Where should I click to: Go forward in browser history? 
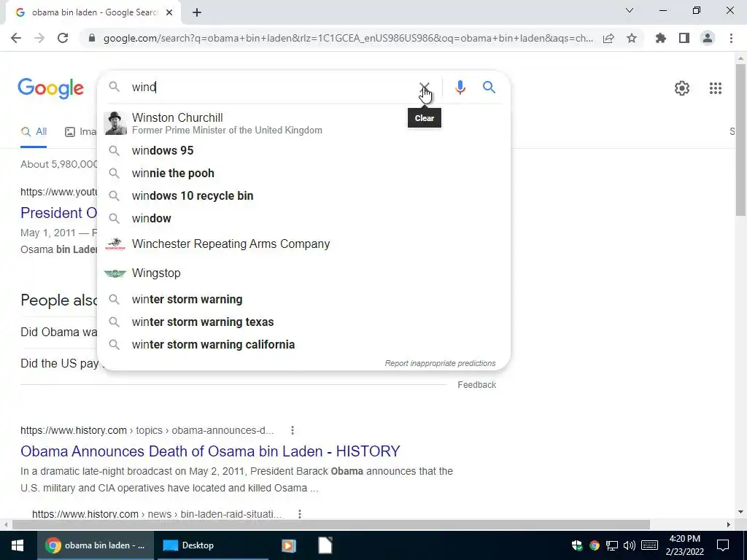click(39, 38)
